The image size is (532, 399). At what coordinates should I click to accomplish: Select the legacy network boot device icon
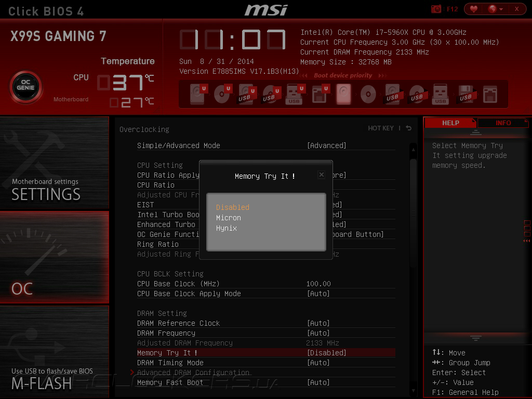pos(490,94)
